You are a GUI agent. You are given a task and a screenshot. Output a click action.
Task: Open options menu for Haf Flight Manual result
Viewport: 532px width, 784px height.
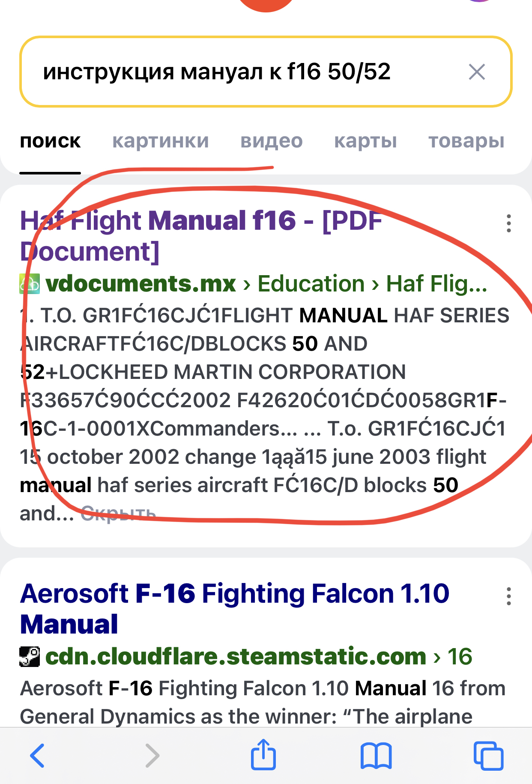tap(508, 223)
